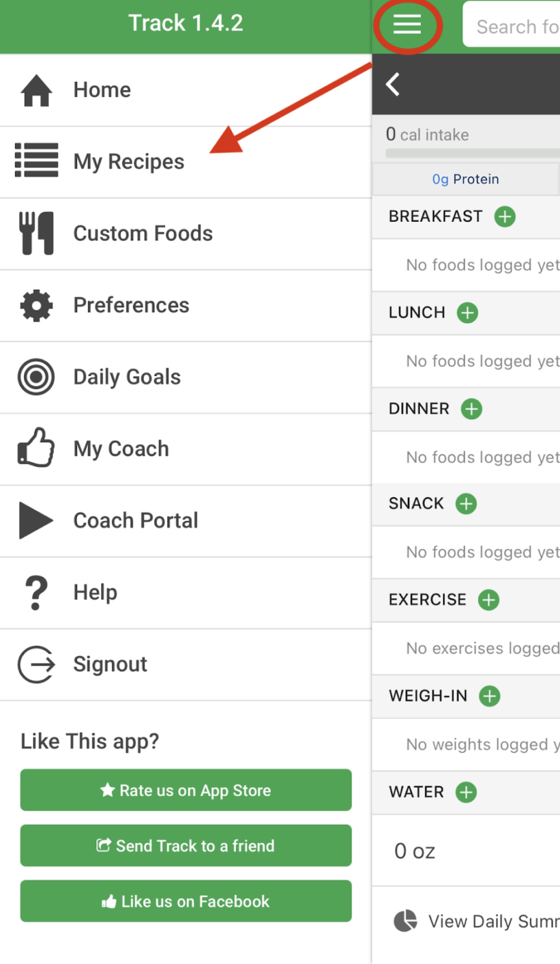Open the View Daily Summary pie chart icon
The width and height of the screenshot is (560, 964).
click(405, 921)
